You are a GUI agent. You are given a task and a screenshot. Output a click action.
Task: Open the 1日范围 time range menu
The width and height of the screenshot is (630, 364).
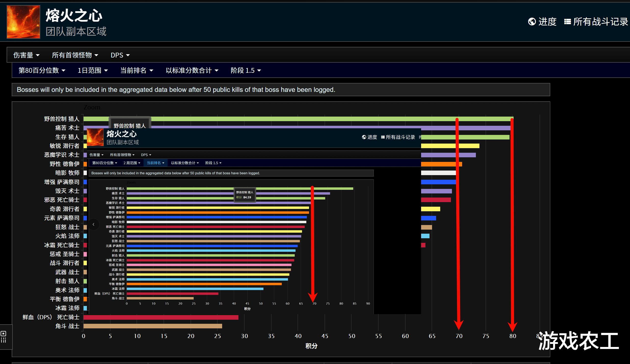click(x=92, y=70)
